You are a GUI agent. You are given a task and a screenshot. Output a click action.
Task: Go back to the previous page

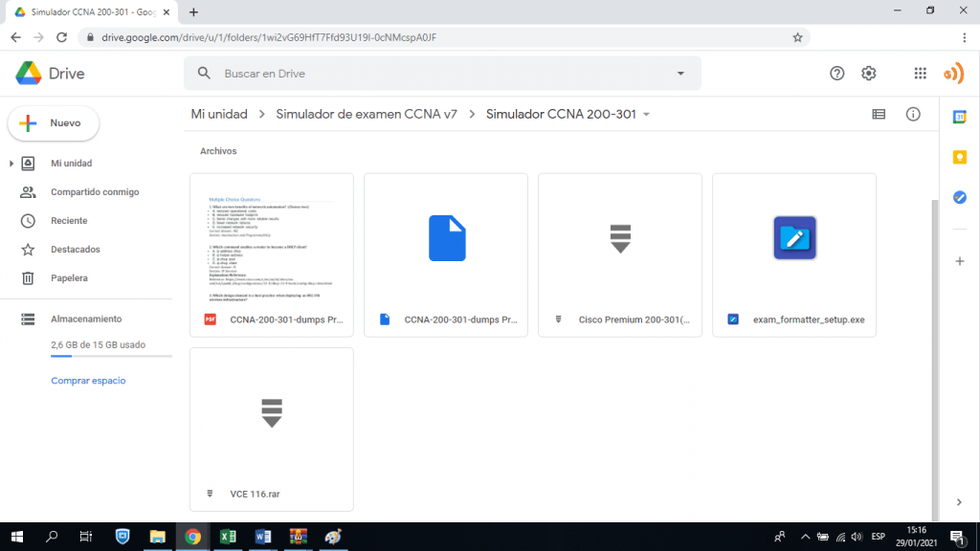15,37
